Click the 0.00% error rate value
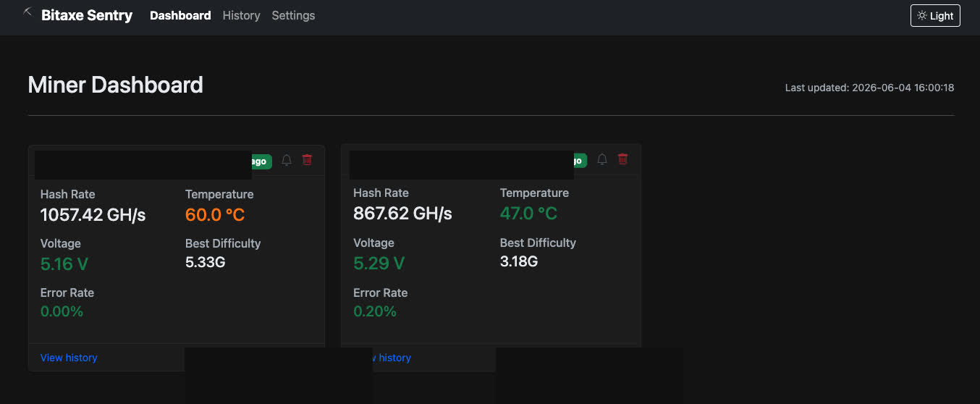This screenshot has width=980, height=404. 62,312
